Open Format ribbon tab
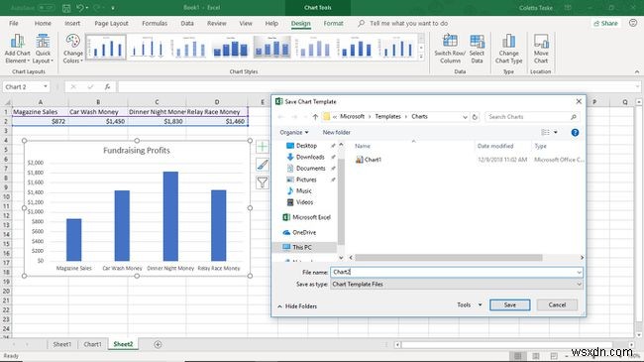 tap(333, 24)
